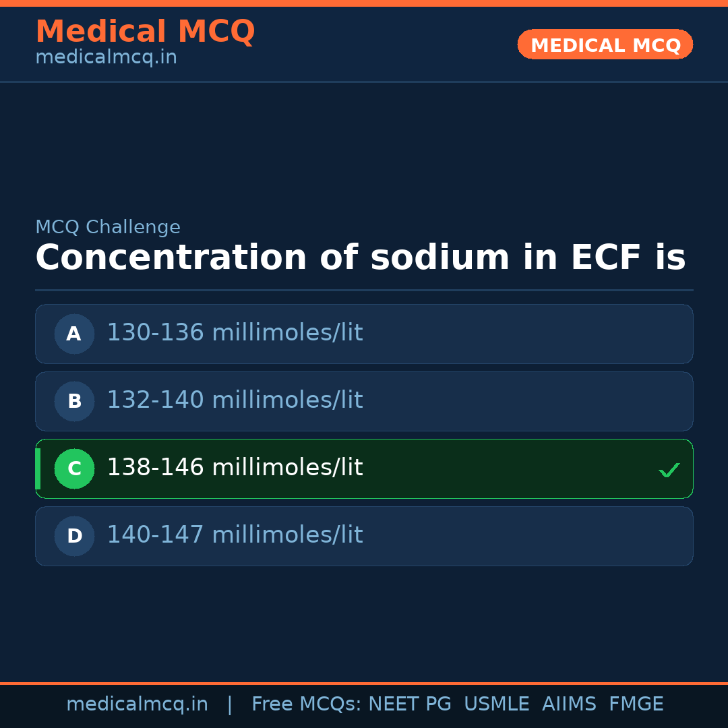Click USMLE in the footer
728x728 pixels.
coord(496,704)
